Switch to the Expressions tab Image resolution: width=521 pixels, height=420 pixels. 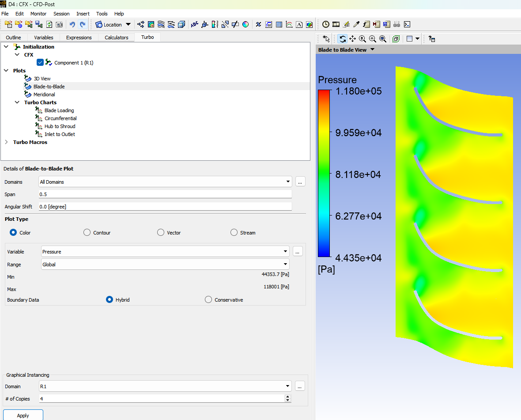(x=79, y=38)
